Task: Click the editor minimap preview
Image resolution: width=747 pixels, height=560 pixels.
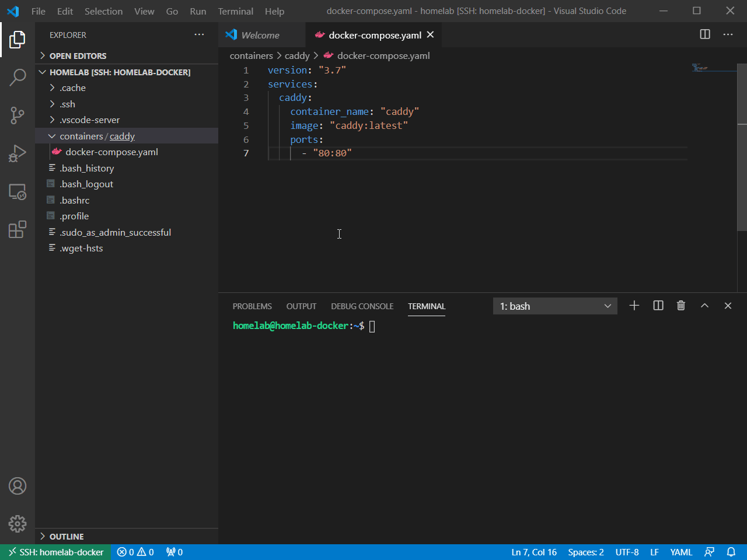Action: pos(714,68)
